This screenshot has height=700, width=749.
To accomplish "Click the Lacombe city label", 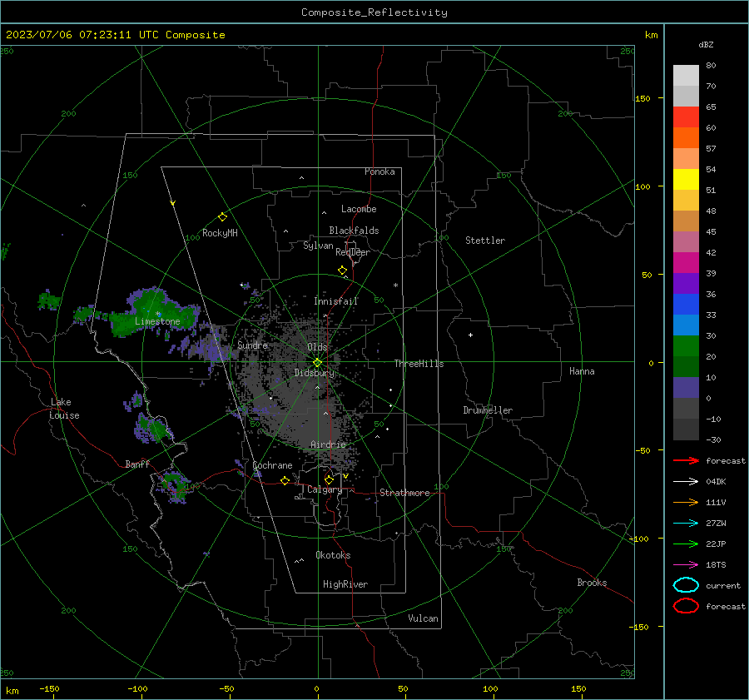I will coord(359,209).
